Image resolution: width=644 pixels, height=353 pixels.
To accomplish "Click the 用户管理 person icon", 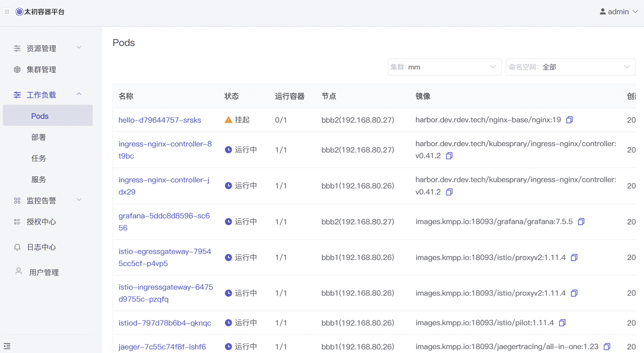I will coord(18,272).
